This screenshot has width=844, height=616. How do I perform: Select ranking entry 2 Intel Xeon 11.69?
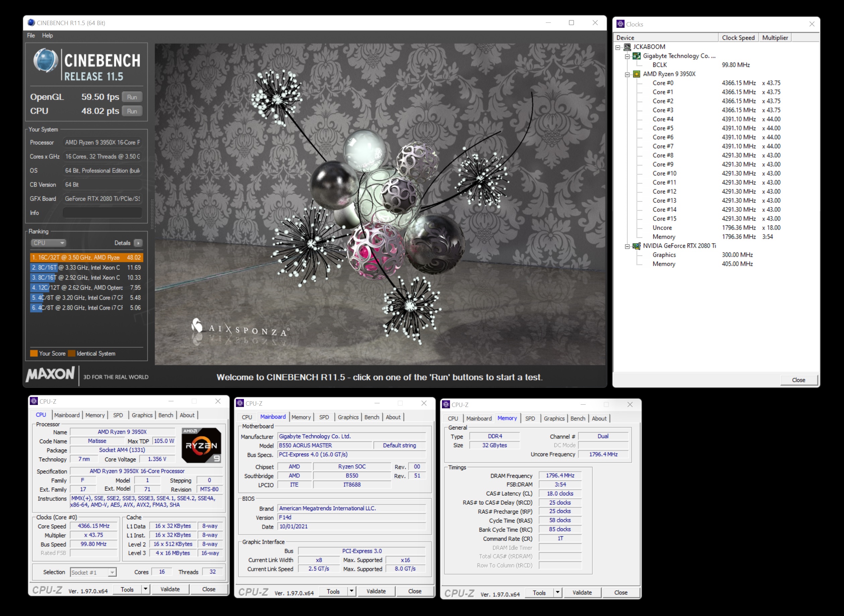86,267
